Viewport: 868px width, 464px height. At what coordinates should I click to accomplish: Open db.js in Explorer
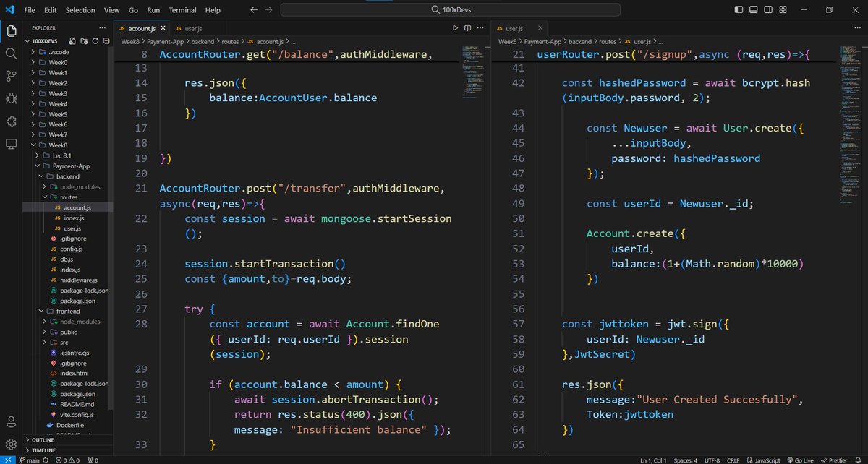tap(67, 259)
